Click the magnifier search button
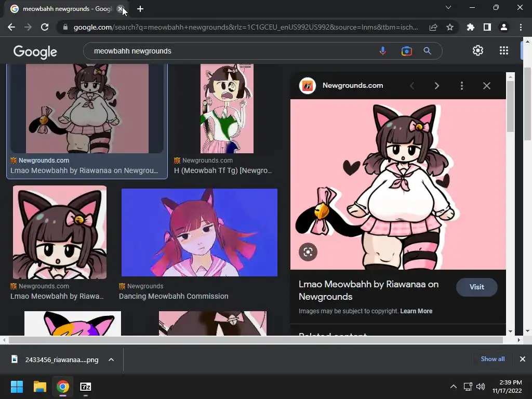Viewport: 532px width, 399px height. point(427,51)
